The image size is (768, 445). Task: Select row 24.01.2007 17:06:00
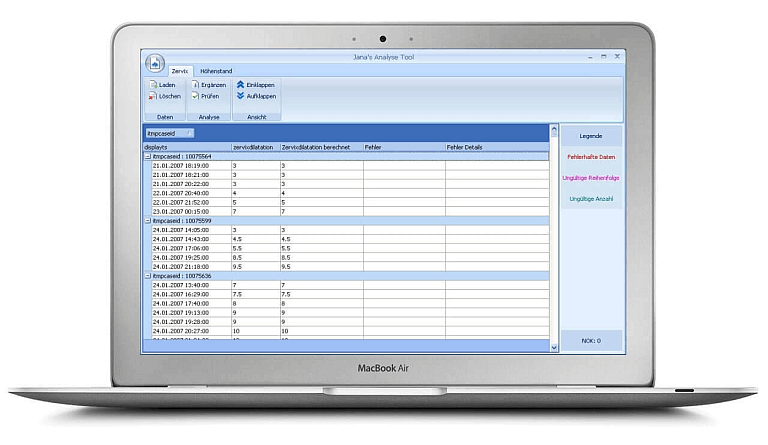click(x=350, y=249)
